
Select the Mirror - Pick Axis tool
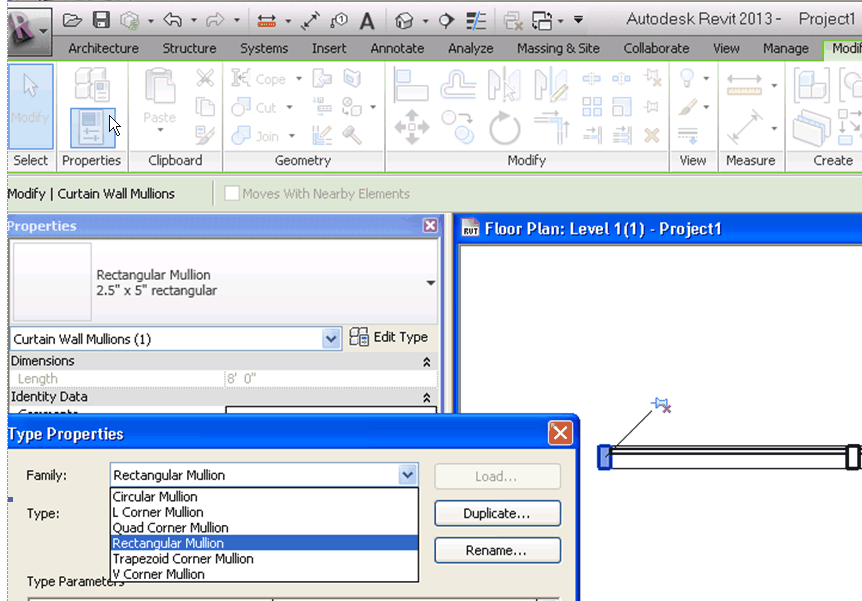pyautogui.click(x=504, y=85)
